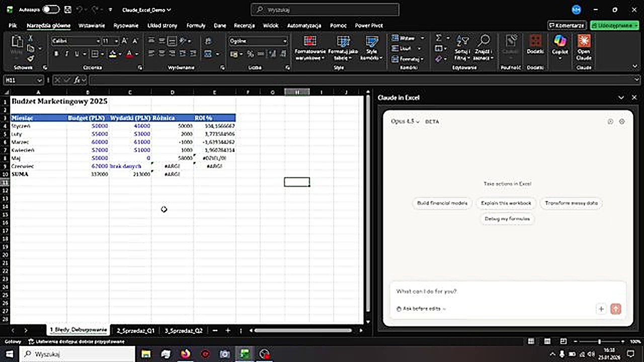Click the Claude panel settings gear
The height and width of the screenshot is (362, 644).
622,122
